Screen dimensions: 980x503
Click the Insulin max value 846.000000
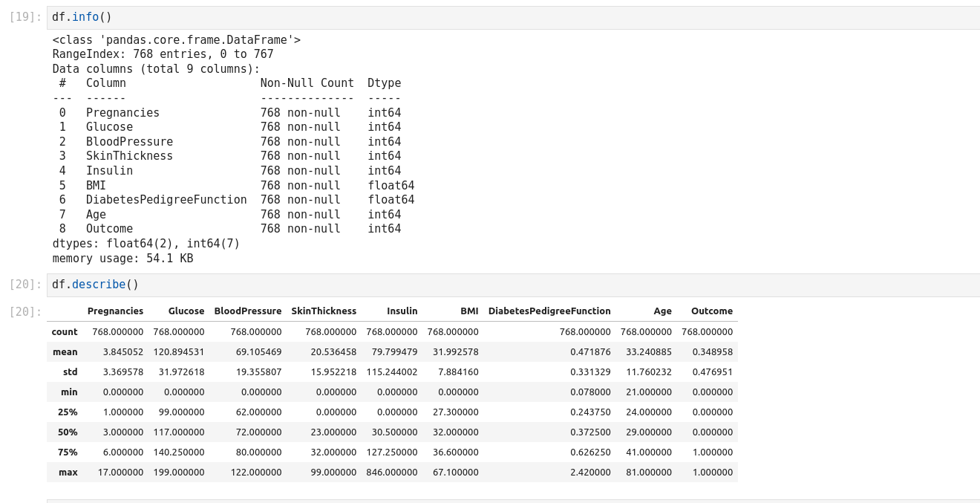tap(391, 473)
